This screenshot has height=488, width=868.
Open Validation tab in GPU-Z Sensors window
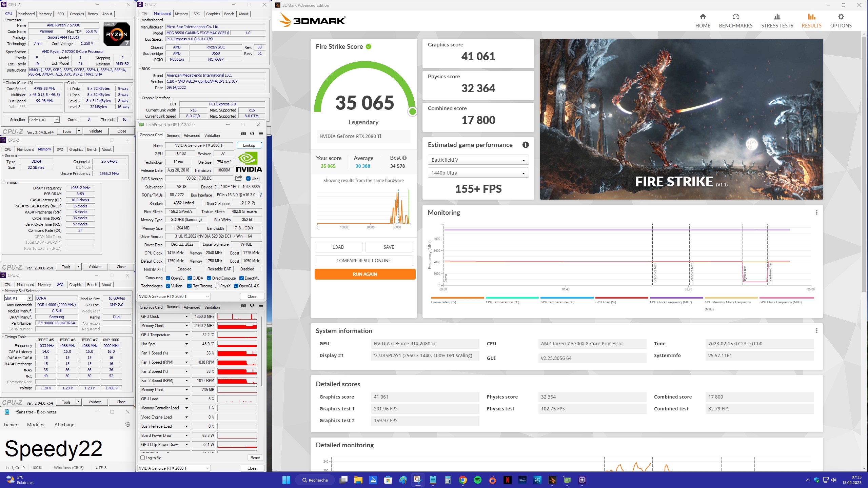pyautogui.click(x=212, y=307)
